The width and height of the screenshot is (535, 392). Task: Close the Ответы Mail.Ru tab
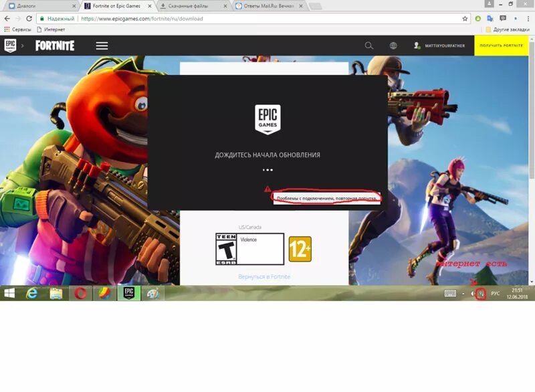coord(300,6)
